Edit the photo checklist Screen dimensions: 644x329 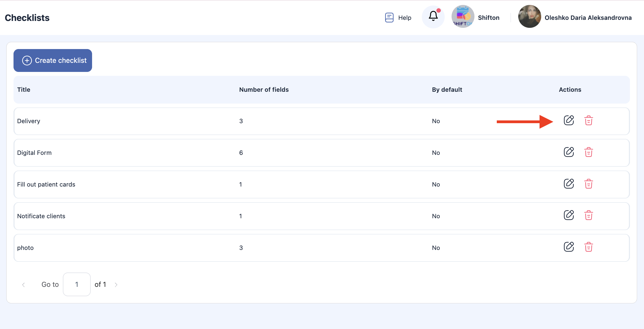pyautogui.click(x=569, y=247)
